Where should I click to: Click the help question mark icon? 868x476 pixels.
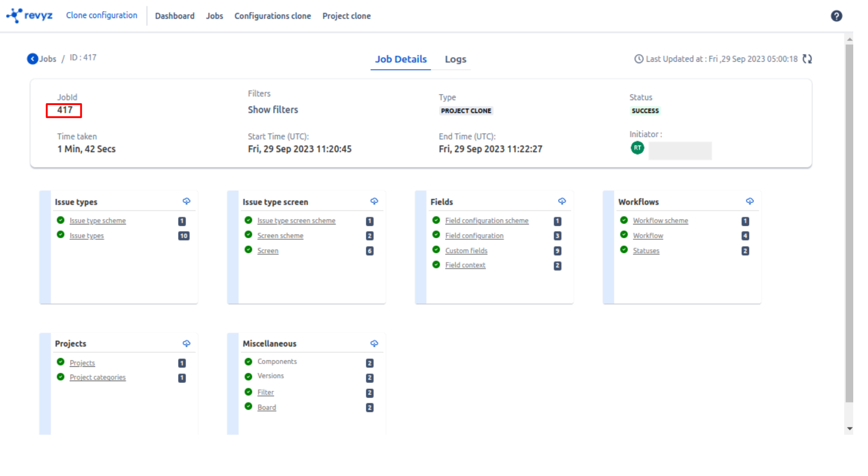836,16
